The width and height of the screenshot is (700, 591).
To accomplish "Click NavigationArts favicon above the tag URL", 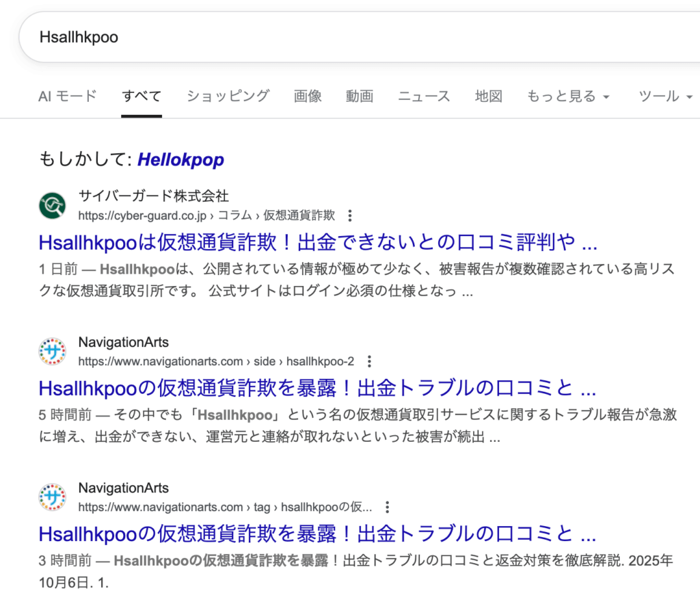I will tap(53, 497).
